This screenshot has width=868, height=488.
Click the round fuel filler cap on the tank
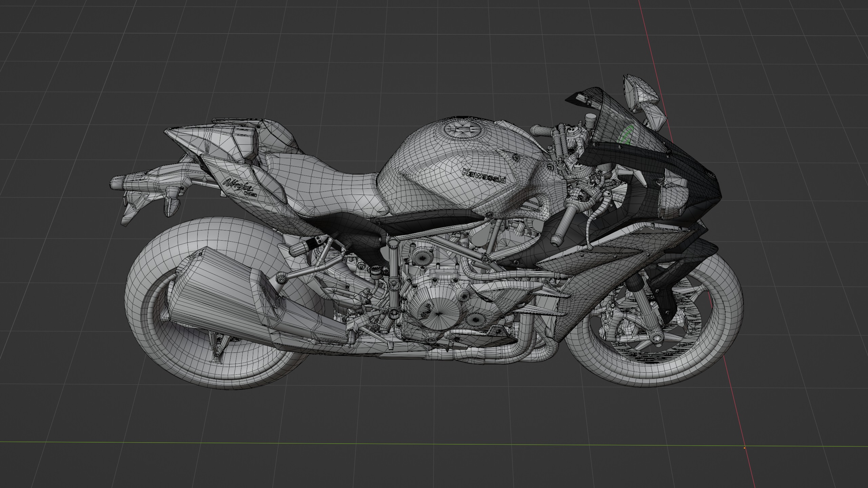(x=462, y=129)
